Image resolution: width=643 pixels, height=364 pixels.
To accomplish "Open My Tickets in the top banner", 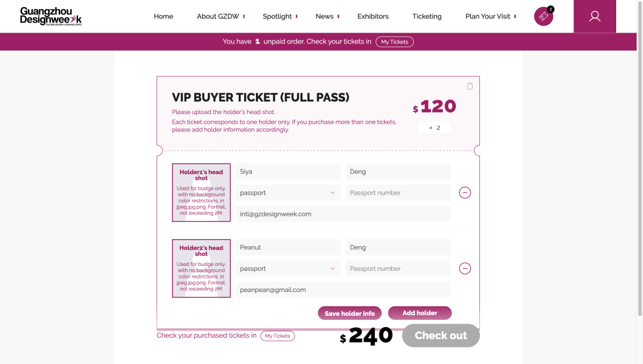I will coord(394,42).
